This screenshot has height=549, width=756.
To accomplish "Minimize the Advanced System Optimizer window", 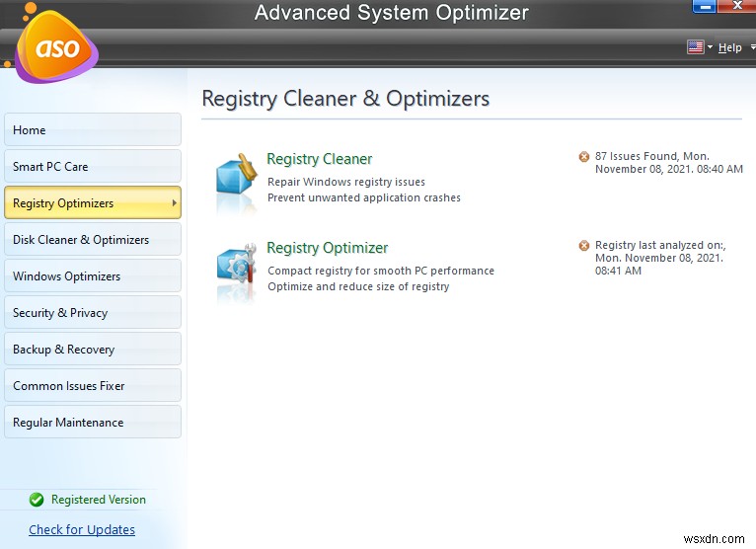I will 705,7.
